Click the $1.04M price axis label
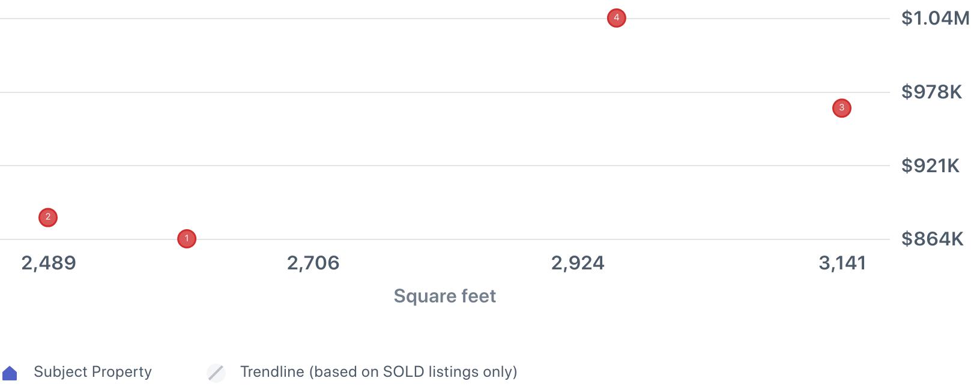 point(935,19)
